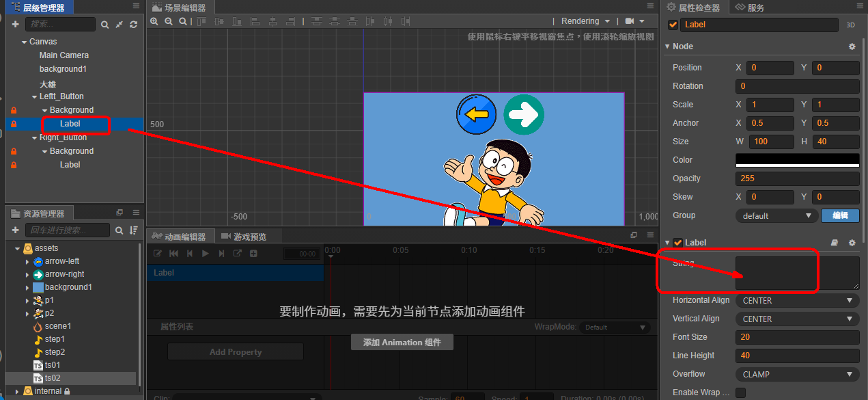Pop out the animation editor panel
Image resolution: width=868 pixels, height=400 pixels.
coord(633,235)
